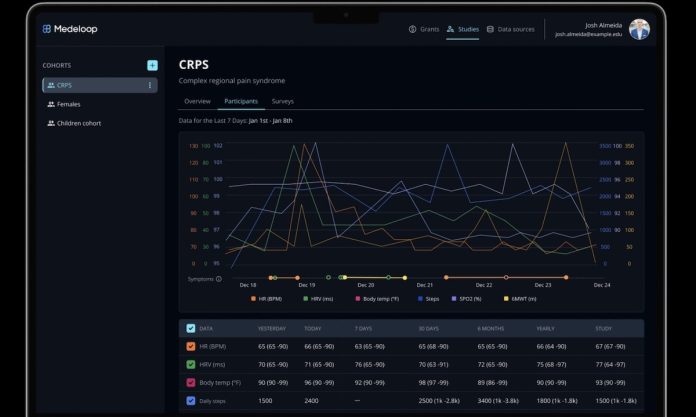
Task: Click the Children cohort group icon
Action: (51, 123)
